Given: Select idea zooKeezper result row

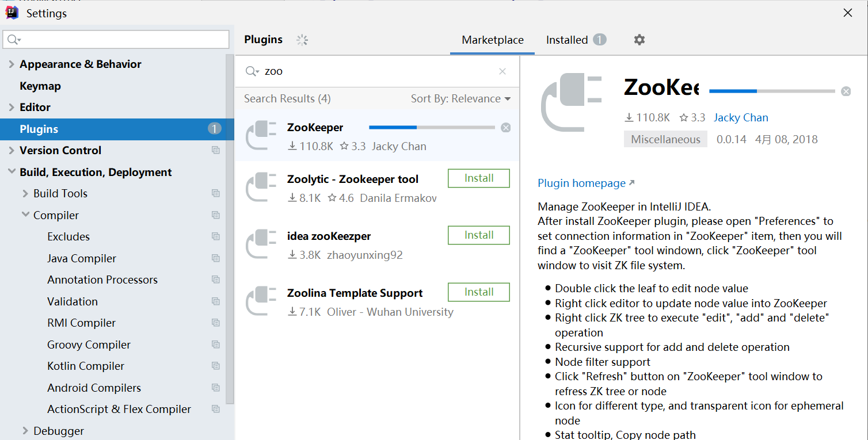Looking at the screenshot, I should tap(378, 244).
